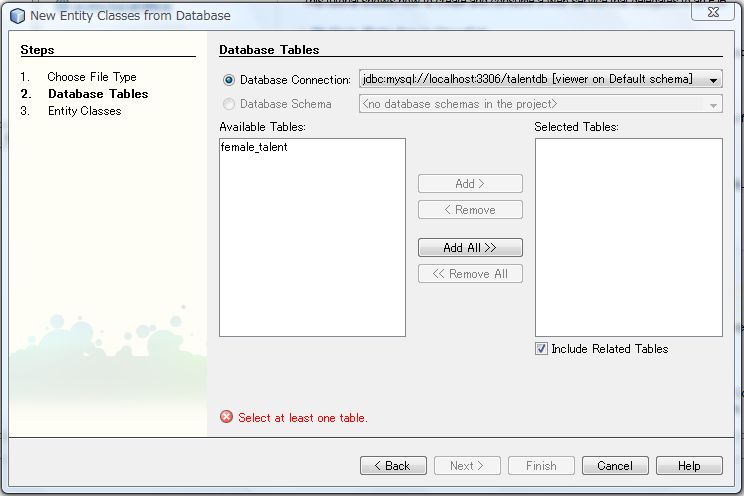The height and width of the screenshot is (496, 744).
Task: Click the Finish button
Action: tap(541, 466)
